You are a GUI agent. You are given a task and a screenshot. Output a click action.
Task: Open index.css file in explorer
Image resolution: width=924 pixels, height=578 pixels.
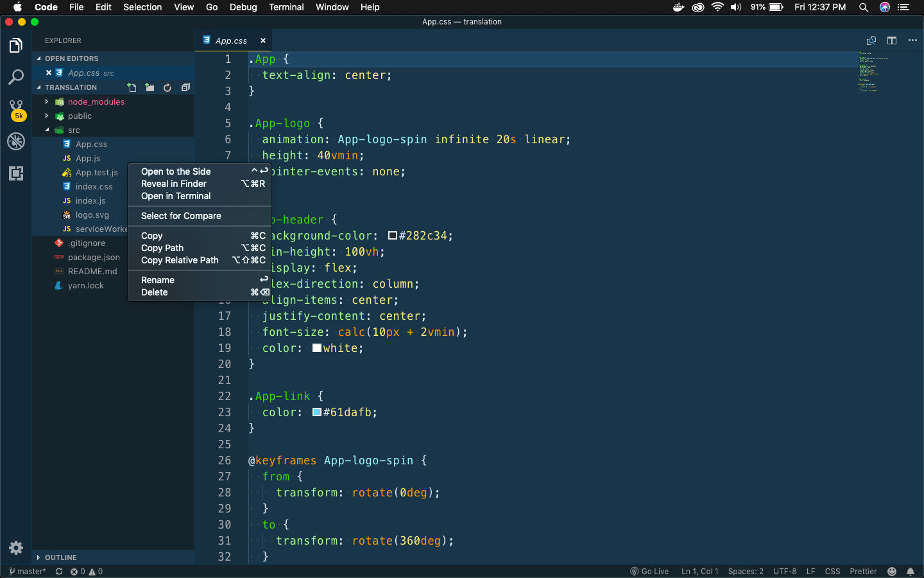pyautogui.click(x=94, y=187)
